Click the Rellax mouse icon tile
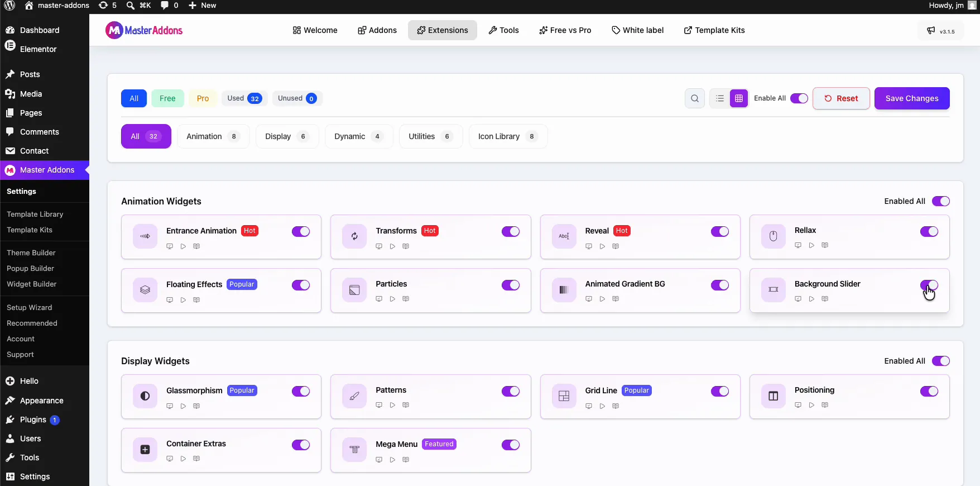 [x=774, y=236]
